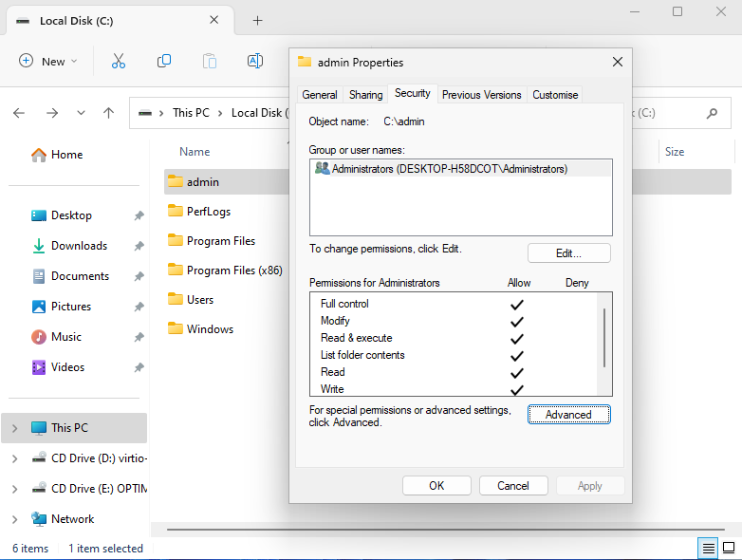Image resolution: width=742 pixels, height=560 pixels.
Task: Expand the Network tree node
Action: click(14, 519)
